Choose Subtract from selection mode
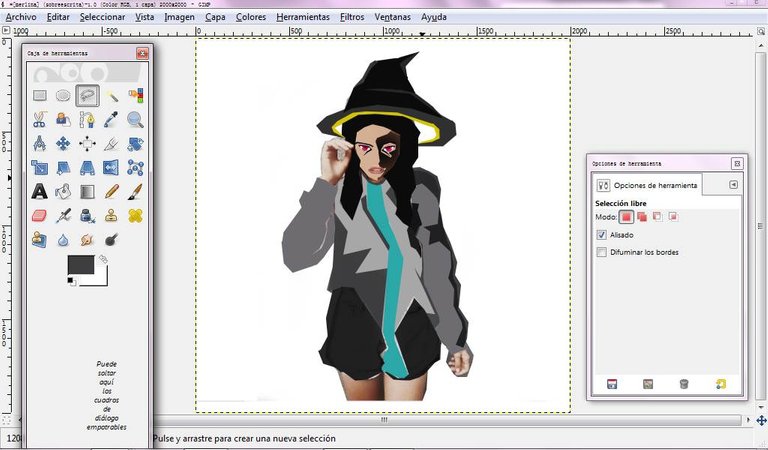The height and width of the screenshot is (450, 768). coord(658,217)
